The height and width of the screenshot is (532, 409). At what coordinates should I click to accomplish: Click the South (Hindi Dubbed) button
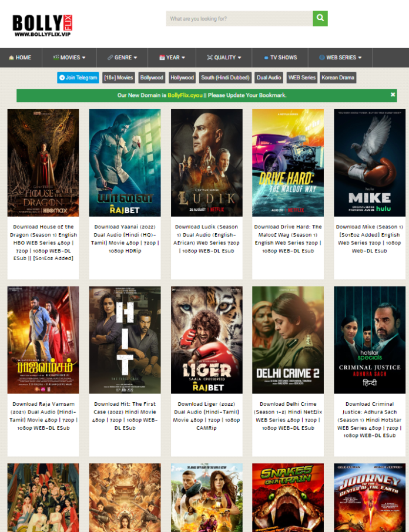[x=225, y=78]
